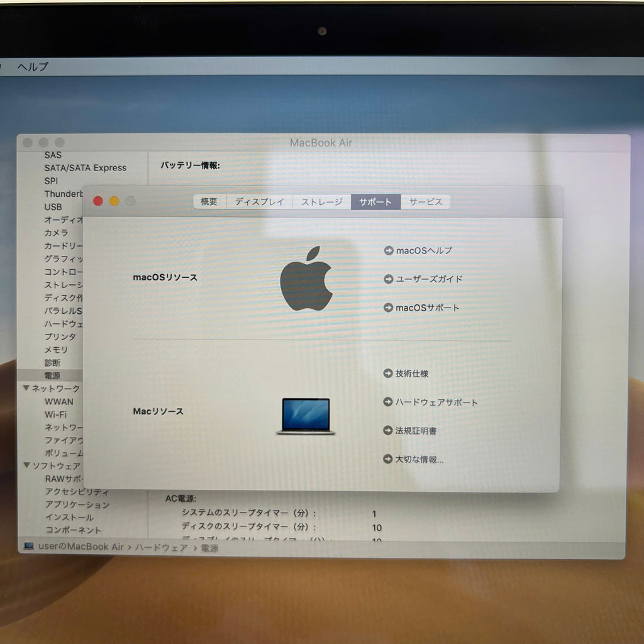Open the ヘルプ menu in menu bar

33,66
